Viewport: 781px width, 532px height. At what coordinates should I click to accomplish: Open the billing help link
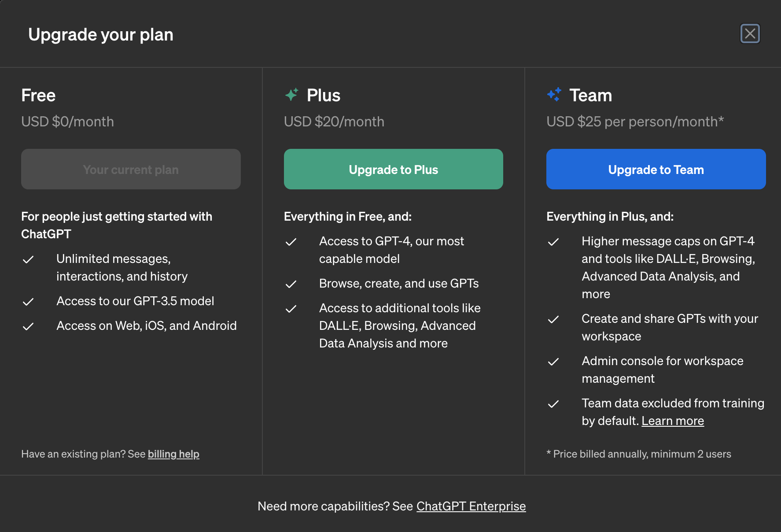[x=173, y=454]
